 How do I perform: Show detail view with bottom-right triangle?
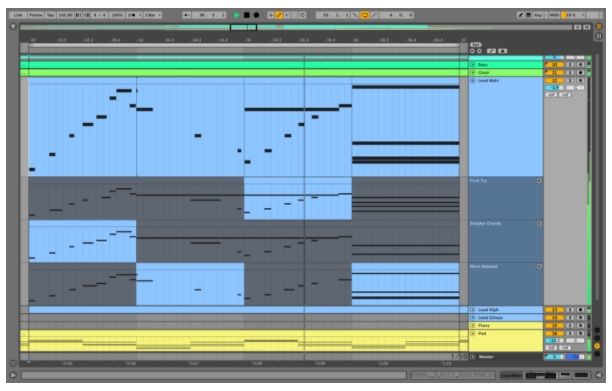point(599,375)
